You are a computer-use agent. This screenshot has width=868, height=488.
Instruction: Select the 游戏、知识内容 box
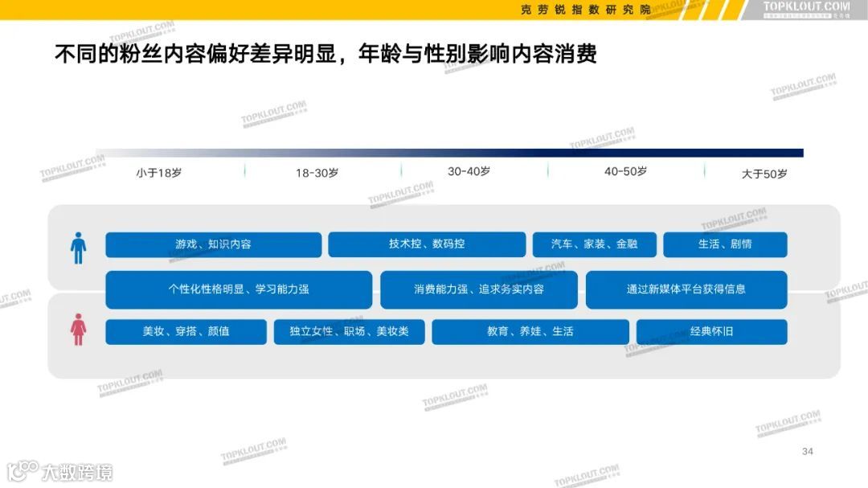click(x=214, y=244)
